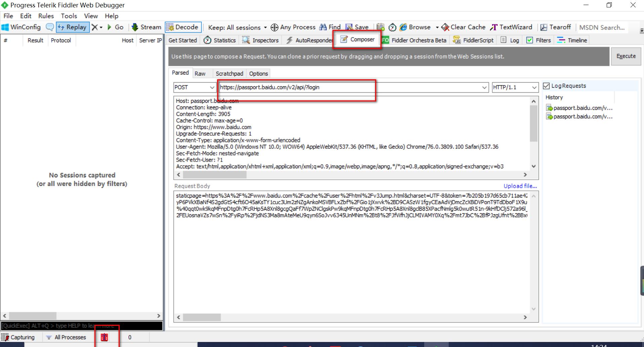Click the Tearoff button

[556, 27]
